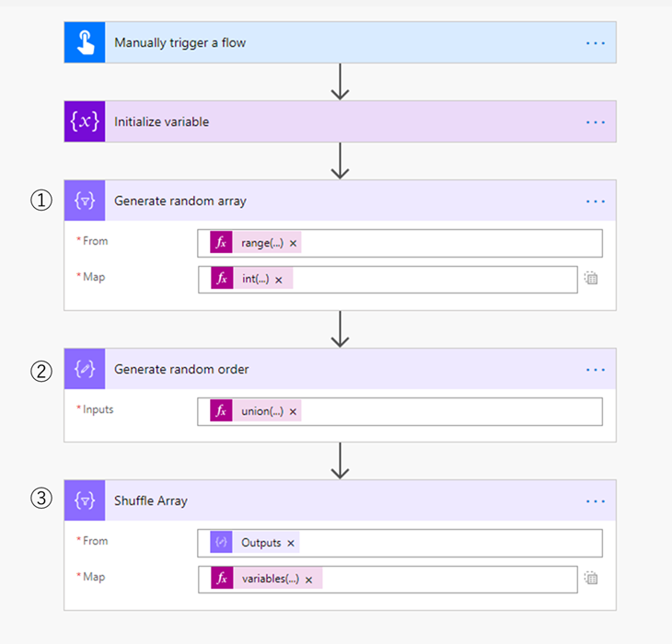Expand the Initialize variable action card
The height and width of the screenshot is (644, 672).
tap(341, 121)
